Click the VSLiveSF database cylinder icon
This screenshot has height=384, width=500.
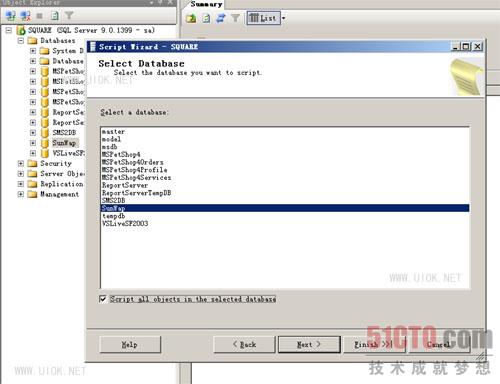click(45, 153)
